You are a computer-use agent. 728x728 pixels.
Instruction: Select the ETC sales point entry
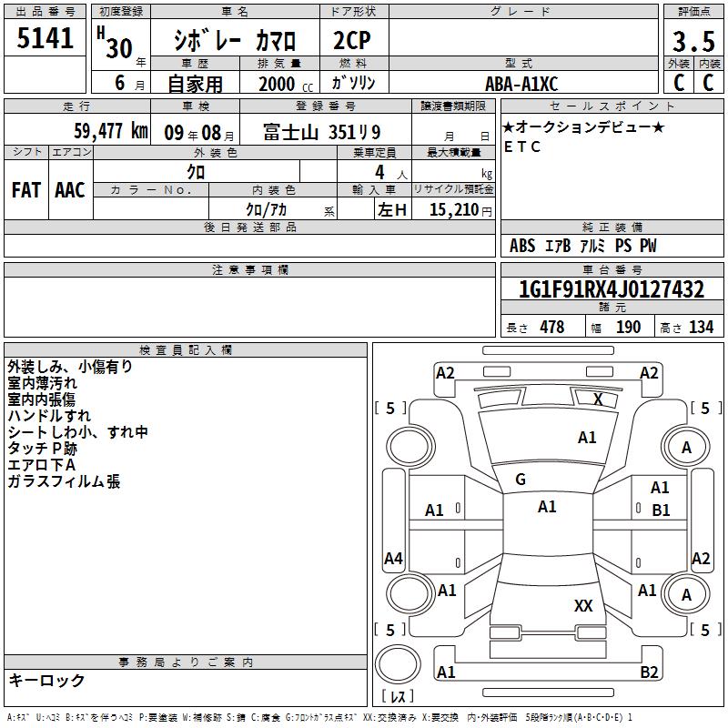click(522, 147)
